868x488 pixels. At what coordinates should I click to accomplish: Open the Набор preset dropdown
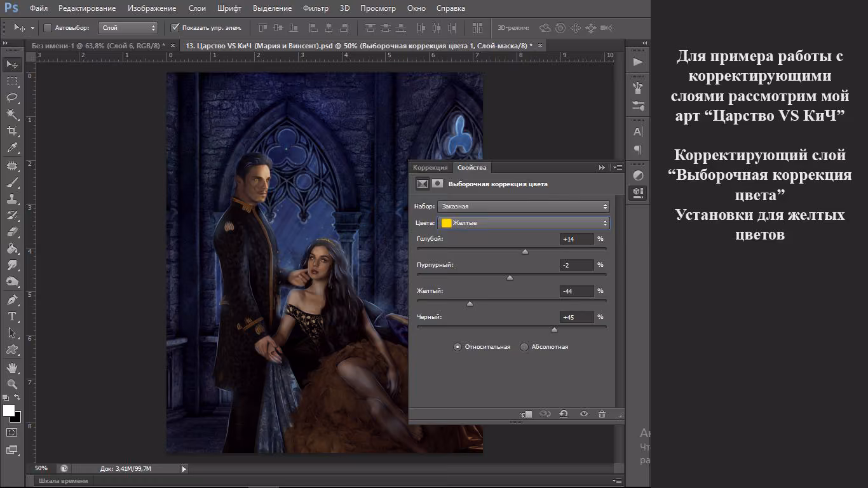(524, 207)
